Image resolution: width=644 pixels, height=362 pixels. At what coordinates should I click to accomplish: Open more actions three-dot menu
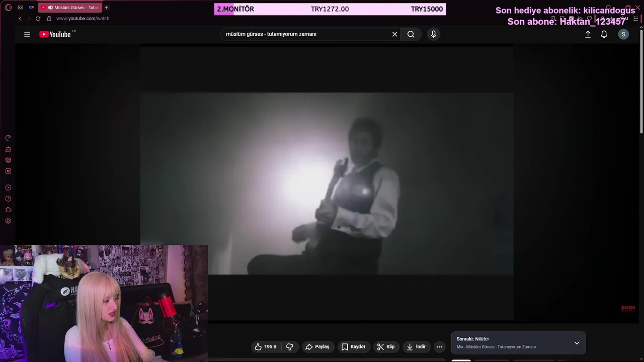coord(440,347)
